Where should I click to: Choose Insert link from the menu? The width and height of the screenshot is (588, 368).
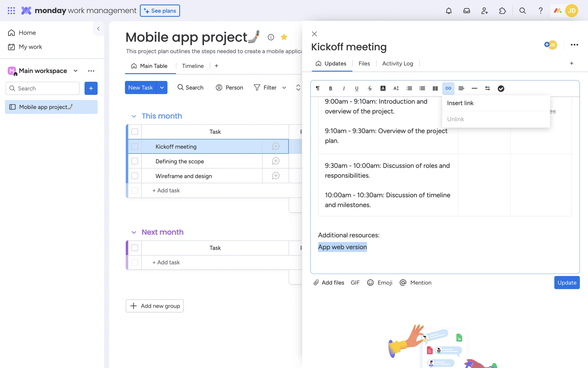tap(460, 103)
